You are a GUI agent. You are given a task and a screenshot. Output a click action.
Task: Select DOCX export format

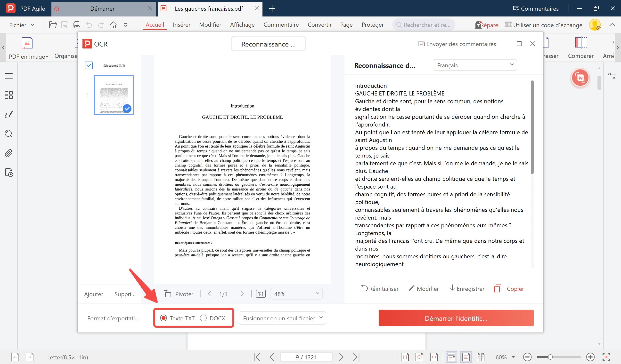pyautogui.click(x=213, y=318)
